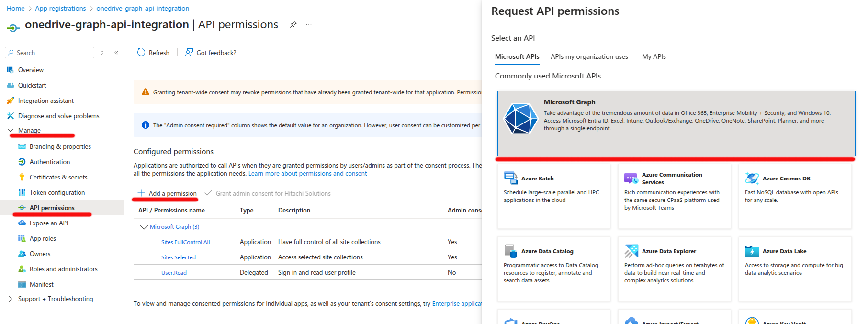This screenshot has width=868, height=324.
Task: Click the Azure Data Catalog icon
Action: tap(511, 251)
